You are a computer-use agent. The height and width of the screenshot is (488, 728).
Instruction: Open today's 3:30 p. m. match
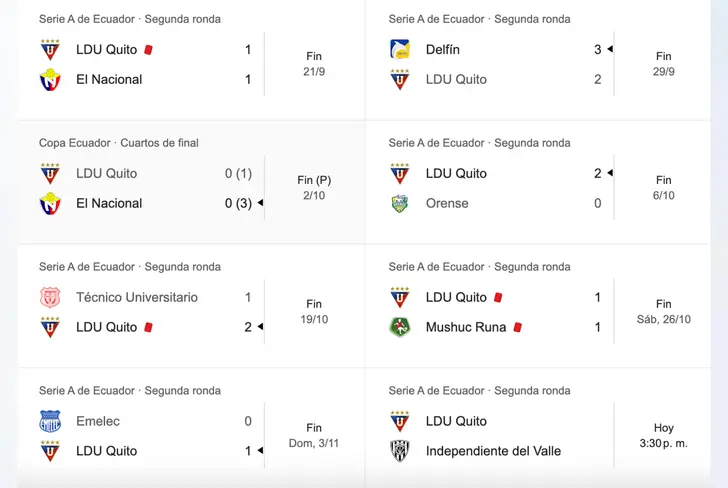[538, 427]
